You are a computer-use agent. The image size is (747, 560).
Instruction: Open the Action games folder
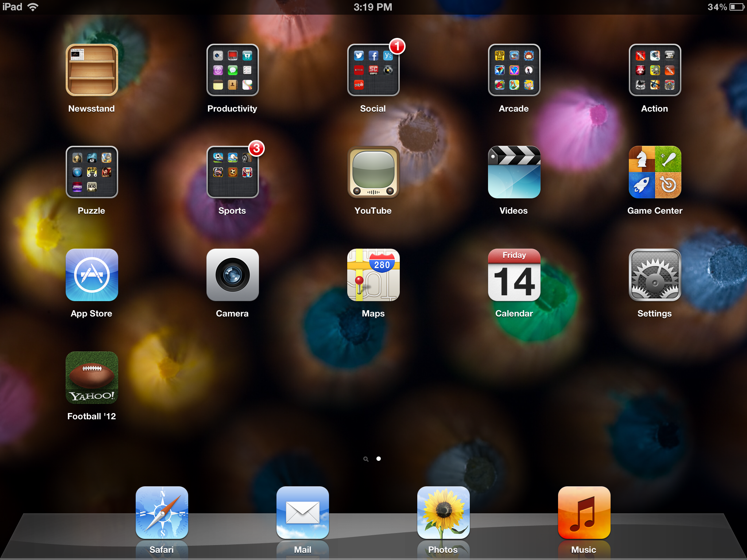pos(655,70)
